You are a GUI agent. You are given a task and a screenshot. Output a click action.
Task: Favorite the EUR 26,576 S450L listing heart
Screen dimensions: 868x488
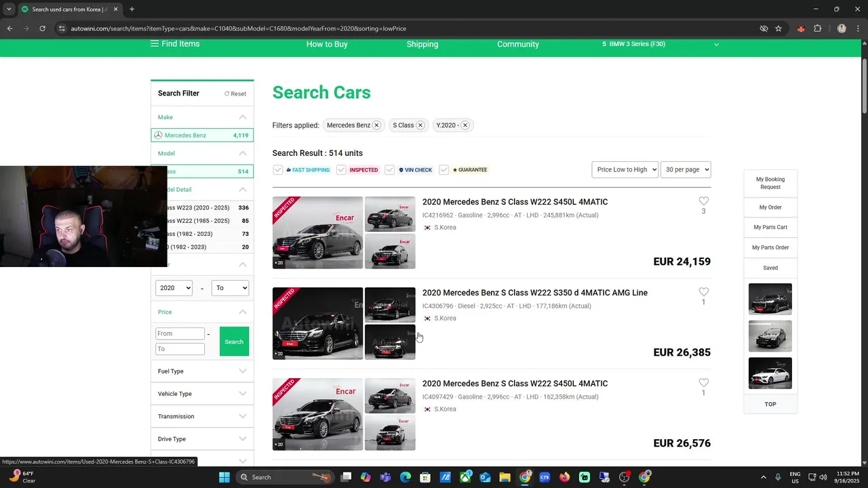(x=703, y=383)
